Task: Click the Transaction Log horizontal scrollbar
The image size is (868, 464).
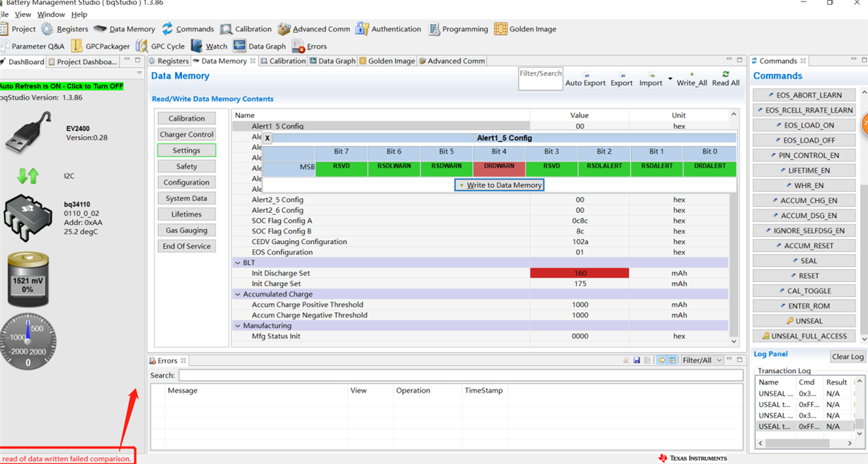Action: pos(804,443)
